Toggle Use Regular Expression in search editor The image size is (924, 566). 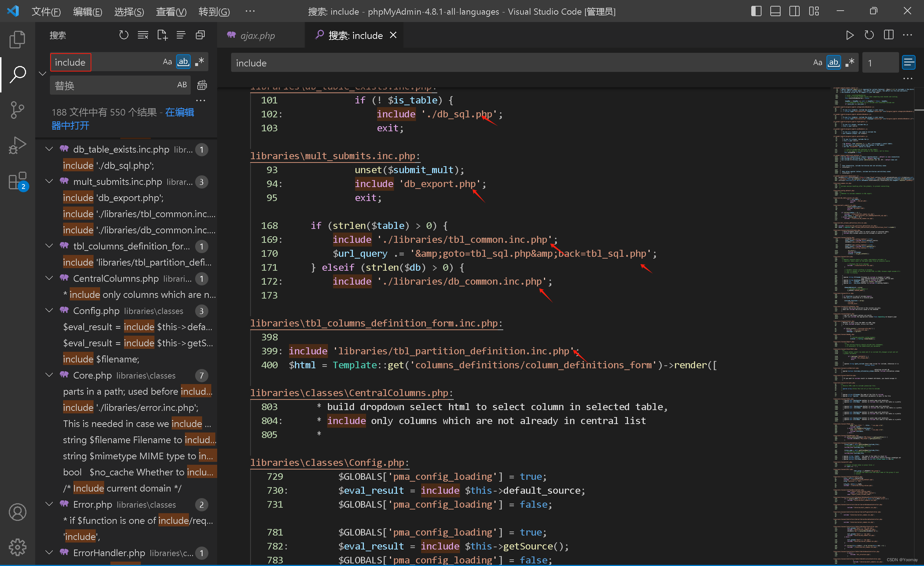click(850, 63)
